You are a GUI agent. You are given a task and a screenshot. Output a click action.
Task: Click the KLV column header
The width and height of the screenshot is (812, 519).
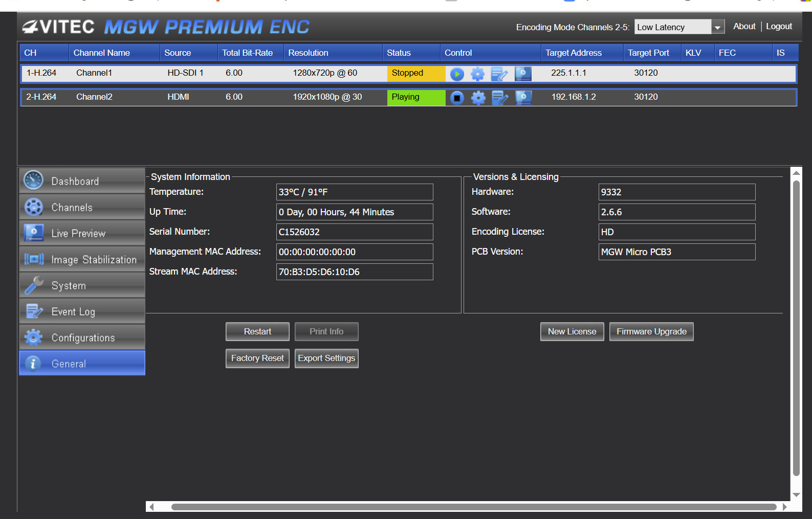(x=698, y=53)
